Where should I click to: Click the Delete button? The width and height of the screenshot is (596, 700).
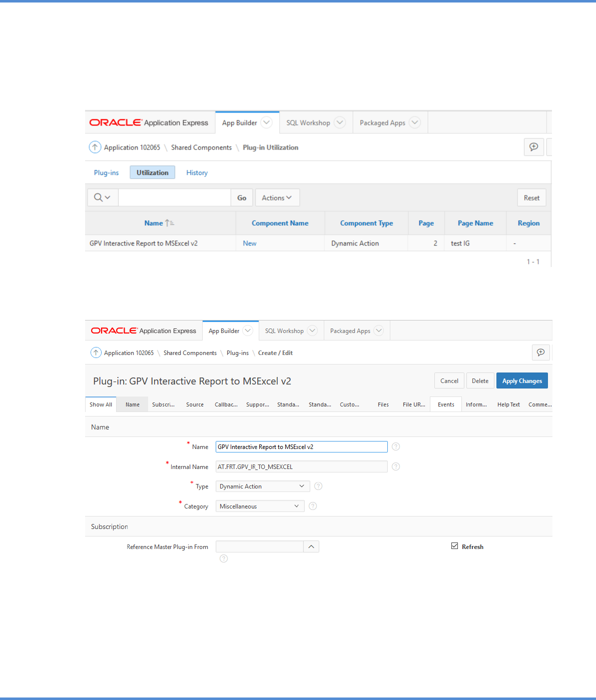click(x=480, y=380)
